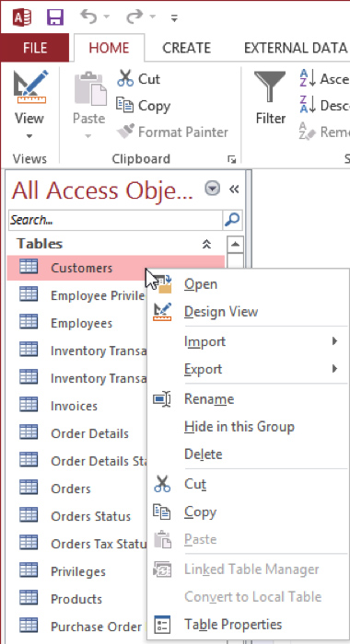
Task: Click the context menu Cut scissors icon
Action: point(162,484)
